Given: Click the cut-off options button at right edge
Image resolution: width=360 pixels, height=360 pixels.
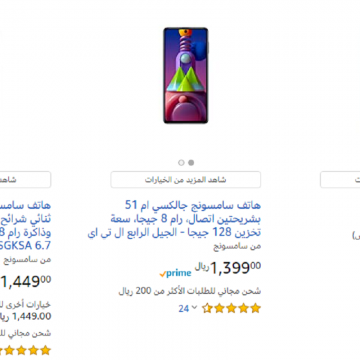Looking at the screenshot, I should point(340,180).
